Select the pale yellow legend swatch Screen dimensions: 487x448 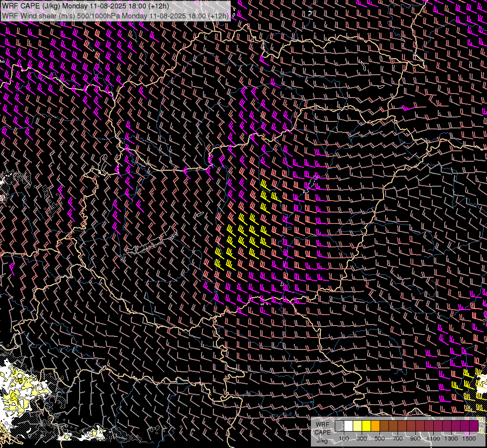(358, 426)
